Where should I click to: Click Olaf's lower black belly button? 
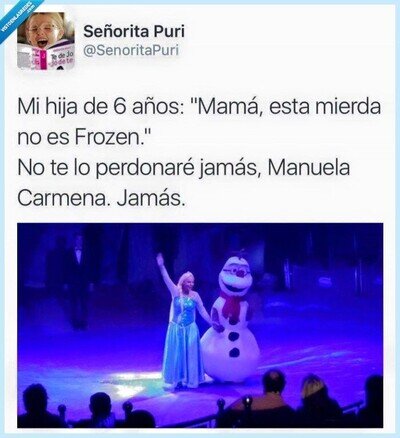(x=234, y=352)
